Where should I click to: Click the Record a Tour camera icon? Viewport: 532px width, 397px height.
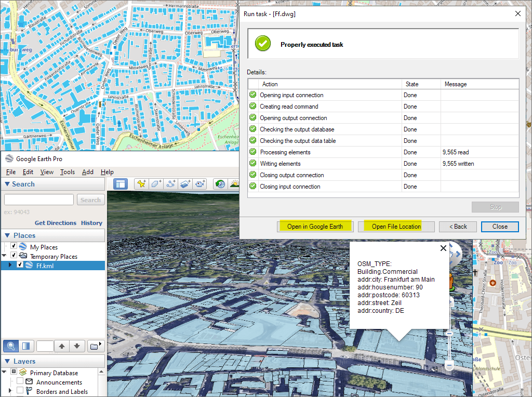(x=200, y=183)
